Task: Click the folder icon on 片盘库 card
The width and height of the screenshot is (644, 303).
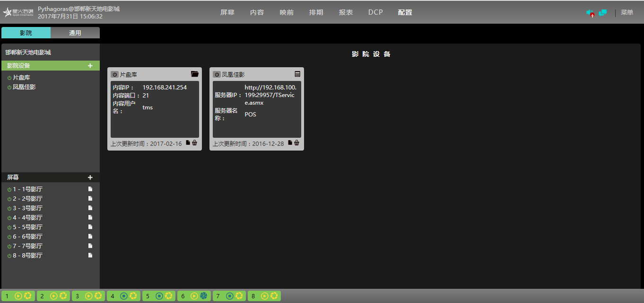Action: 194,74
